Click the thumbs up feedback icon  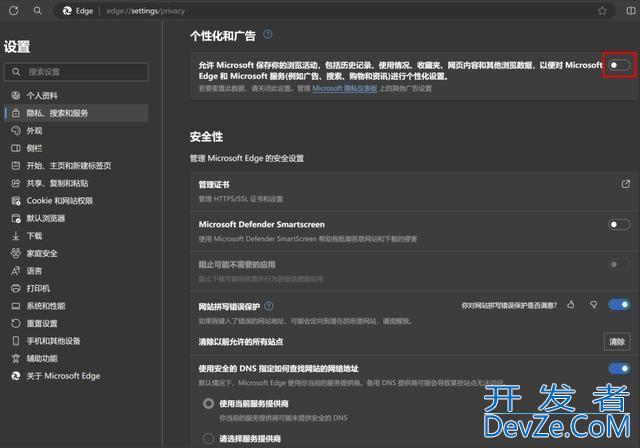pyautogui.click(x=571, y=305)
